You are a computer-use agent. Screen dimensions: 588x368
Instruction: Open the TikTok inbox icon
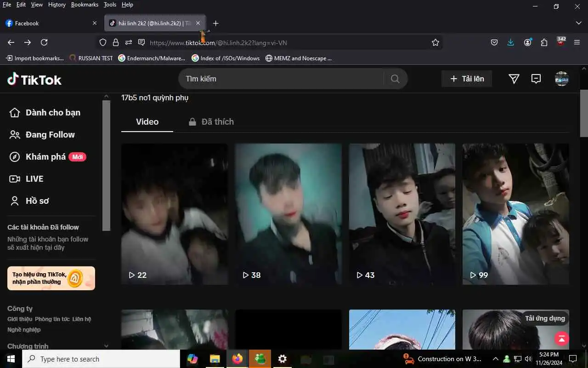[x=536, y=79]
